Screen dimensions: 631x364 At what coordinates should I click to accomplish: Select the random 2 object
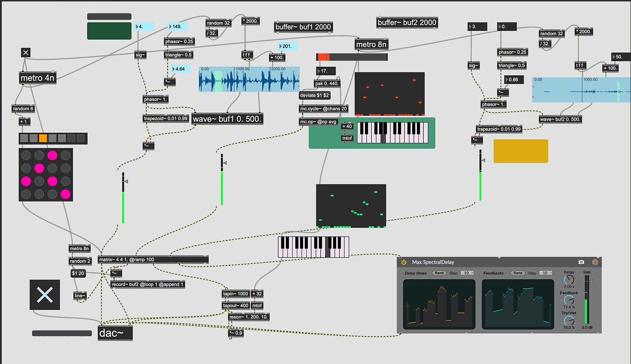tap(80, 261)
